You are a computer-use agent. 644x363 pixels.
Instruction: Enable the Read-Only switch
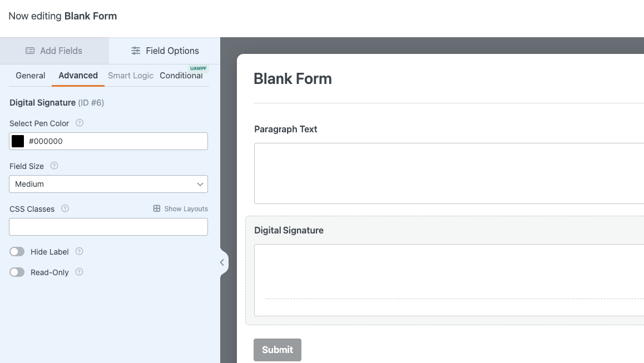[17, 272]
